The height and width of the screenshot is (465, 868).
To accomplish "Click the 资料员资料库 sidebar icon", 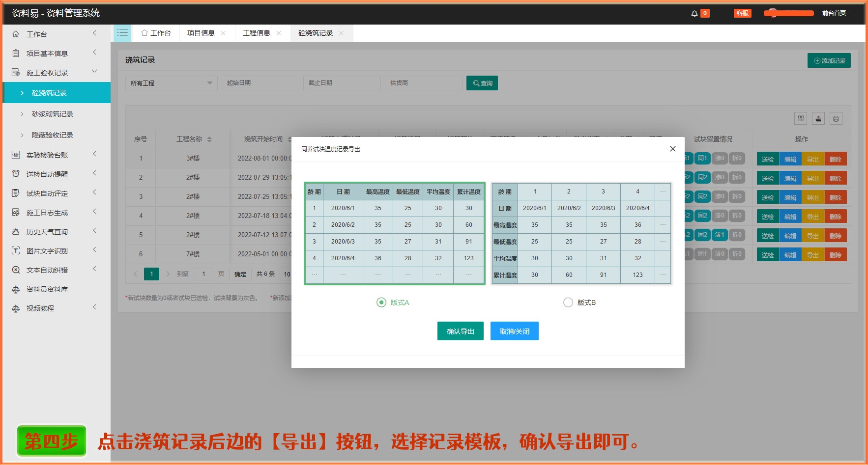I will 16,289.
